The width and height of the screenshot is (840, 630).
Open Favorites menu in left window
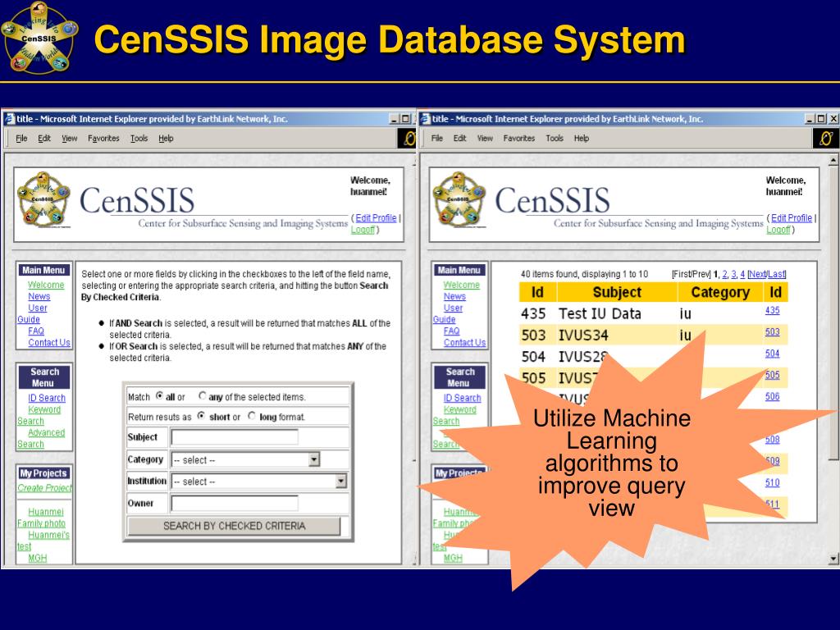click(x=103, y=138)
